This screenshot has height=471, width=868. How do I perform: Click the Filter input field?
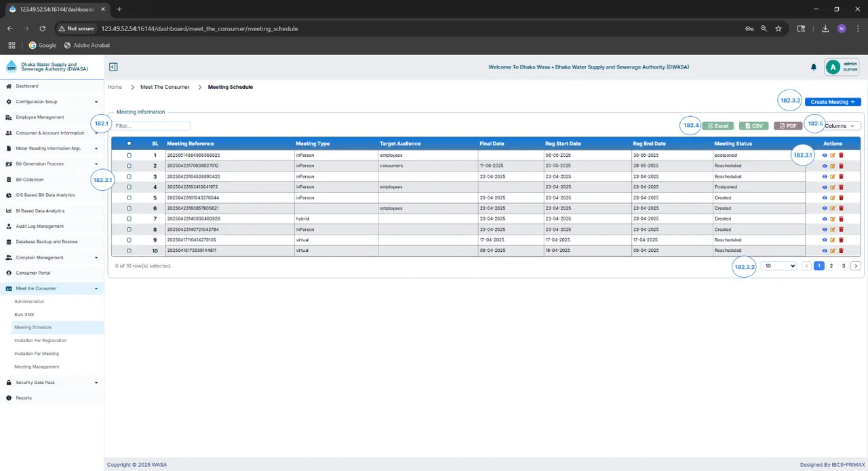(x=152, y=126)
